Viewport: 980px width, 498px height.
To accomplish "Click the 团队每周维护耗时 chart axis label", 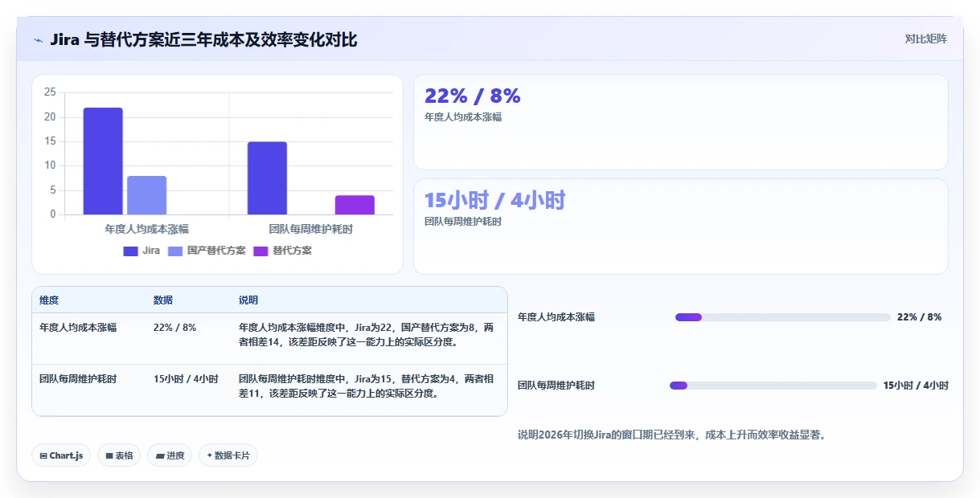I will [x=310, y=229].
